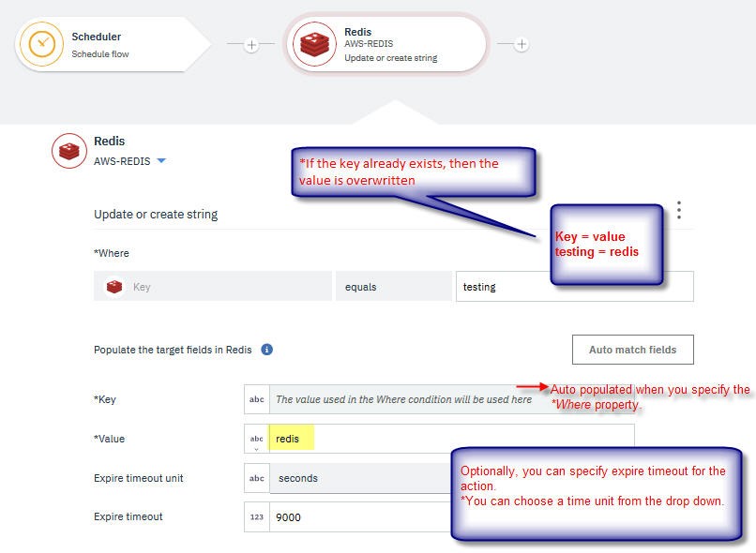Click the Scheduler clock icon

pyautogui.click(x=42, y=44)
